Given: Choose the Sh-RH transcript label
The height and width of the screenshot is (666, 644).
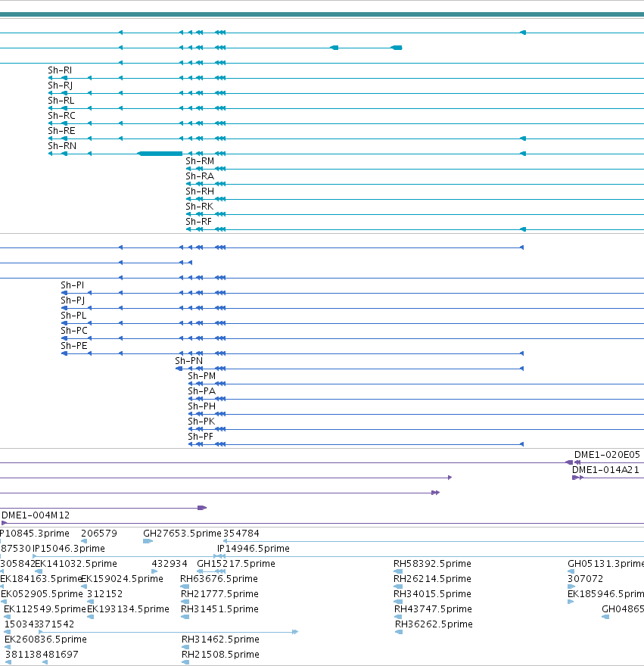Looking at the screenshot, I should click(200, 191).
